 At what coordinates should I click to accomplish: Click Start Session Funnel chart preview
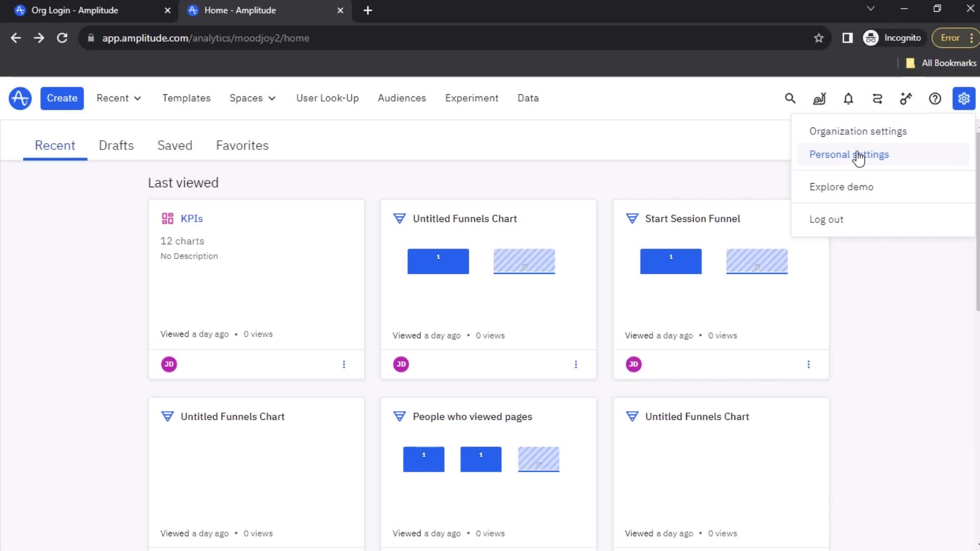(x=714, y=262)
